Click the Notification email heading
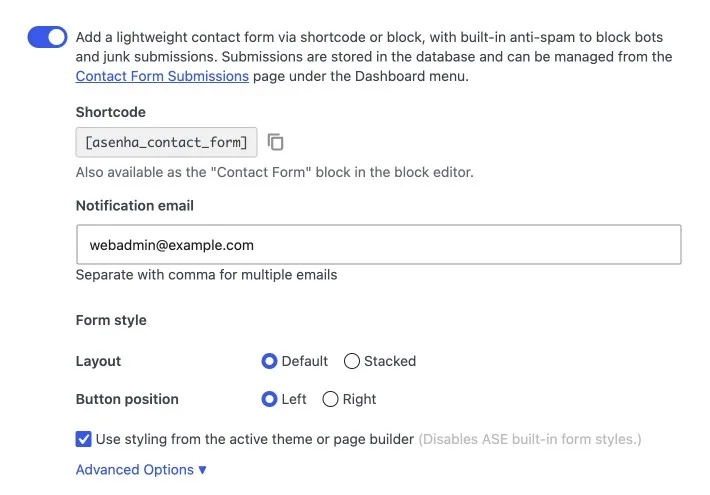Image resolution: width=710 pixels, height=495 pixels. pos(134,206)
